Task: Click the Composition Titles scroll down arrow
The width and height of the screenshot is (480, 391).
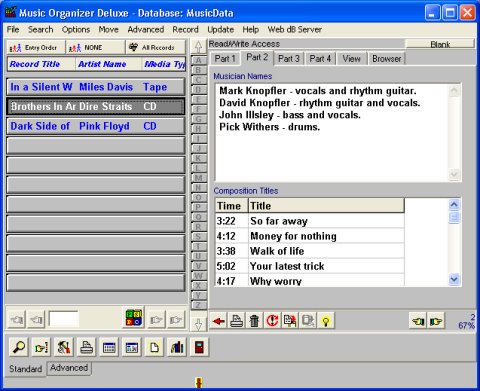Action: [x=454, y=279]
